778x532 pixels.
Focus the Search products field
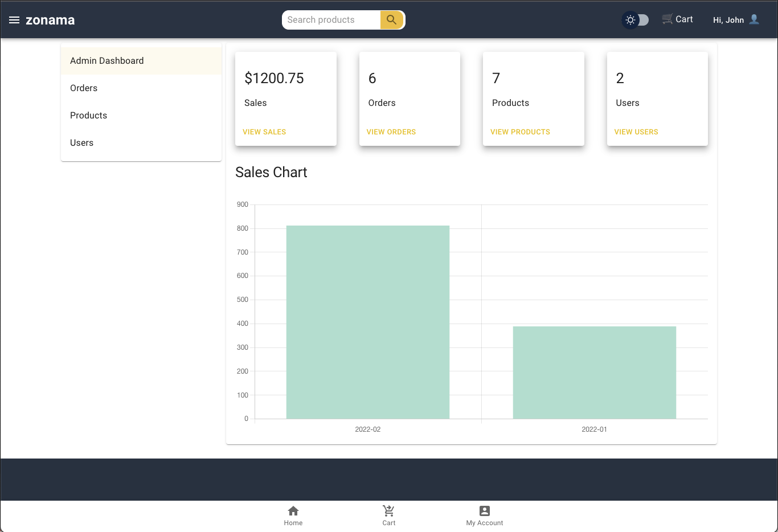point(331,19)
